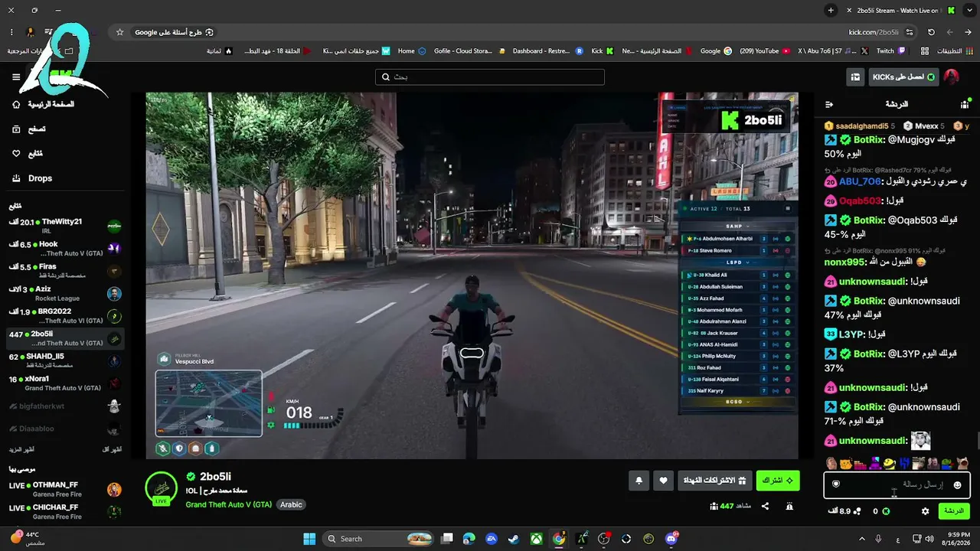The image size is (980, 551).
Task: Click the user profile avatar in Kick header
Action: click(x=951, y=77)
